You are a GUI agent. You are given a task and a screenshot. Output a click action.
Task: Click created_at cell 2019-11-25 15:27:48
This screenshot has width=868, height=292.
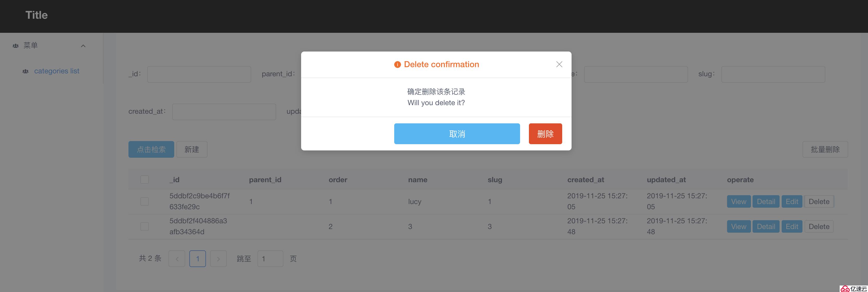[597, 226]
